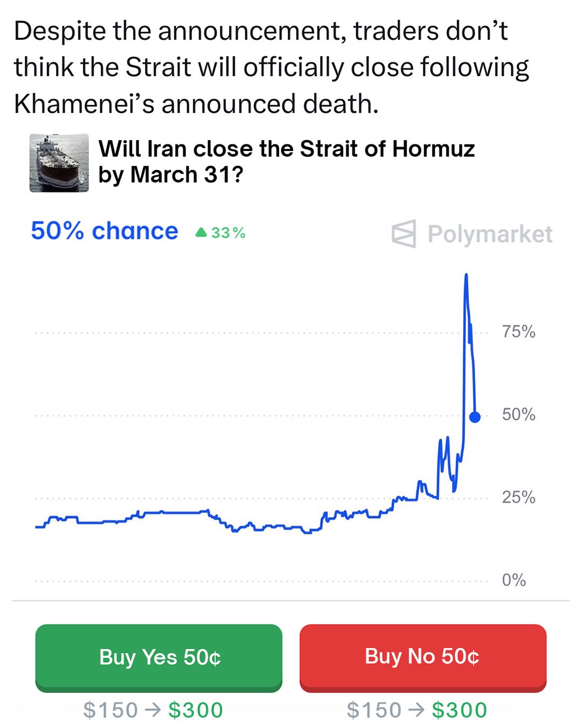Click the oil tanker thumbnail image
Screen dimensions: 582x728
pos(59,163)
